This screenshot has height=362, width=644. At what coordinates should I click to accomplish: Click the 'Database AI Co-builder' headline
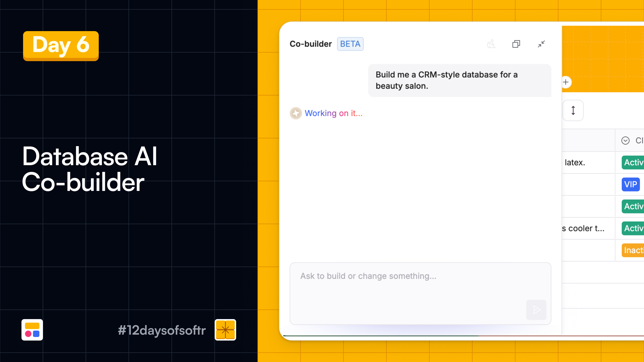point(90,169)
